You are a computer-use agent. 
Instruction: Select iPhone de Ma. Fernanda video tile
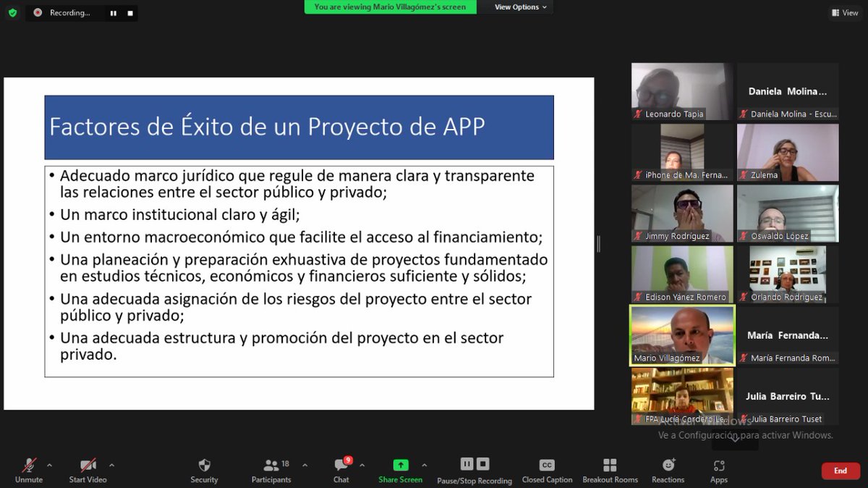(x=682, y=152)
